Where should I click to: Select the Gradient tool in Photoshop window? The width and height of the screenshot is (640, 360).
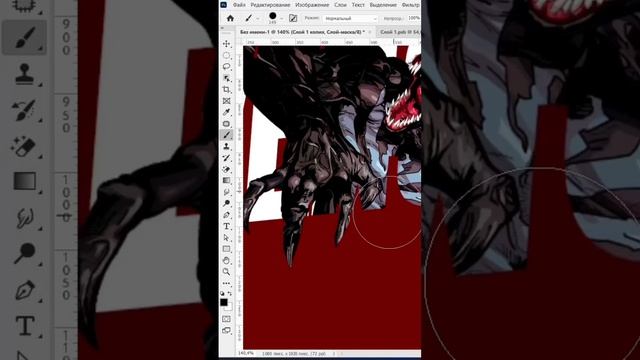click(x=227, y=180)
